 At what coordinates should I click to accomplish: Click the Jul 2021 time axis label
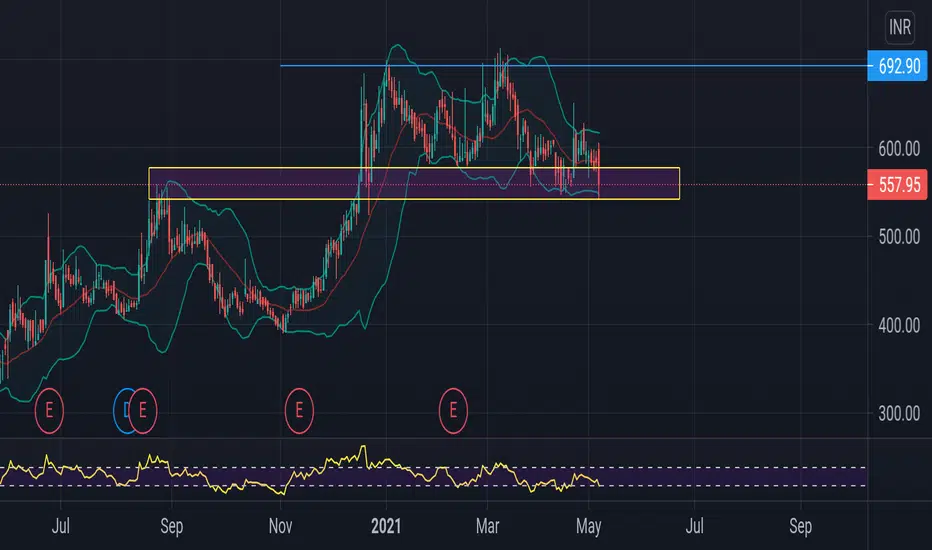coord(694,526)
